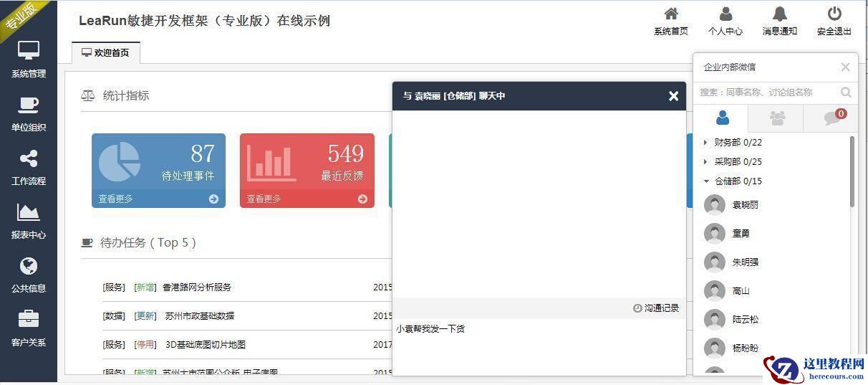Click 统计指标 scale icon heading
This screenshot has height=385, width=868.
coord(88,95)
